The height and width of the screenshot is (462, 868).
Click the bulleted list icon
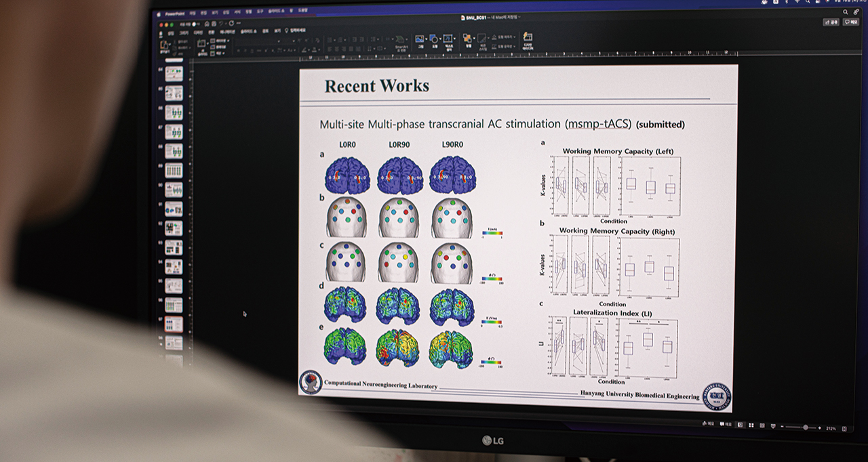[330, 40]
